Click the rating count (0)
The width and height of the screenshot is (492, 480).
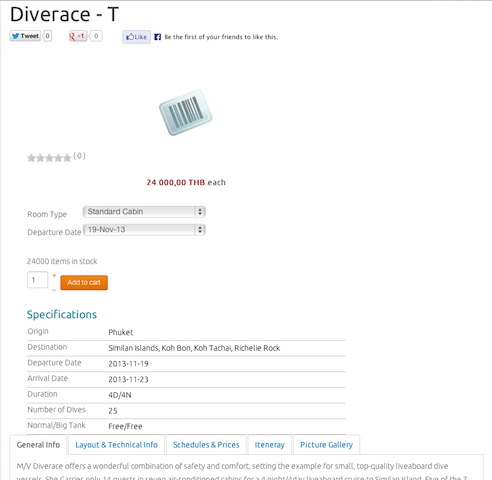[x=79, y=156]
